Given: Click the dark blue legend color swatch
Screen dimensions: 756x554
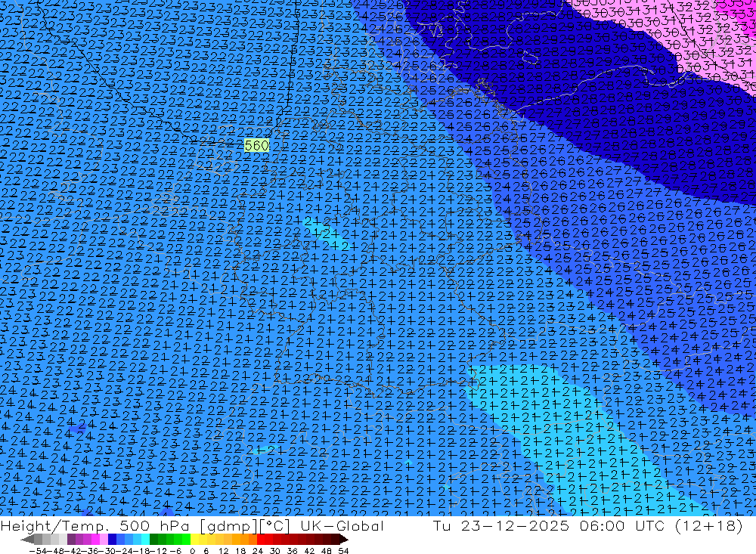Looking at the screenshot, I should click(x=112, y=540).
